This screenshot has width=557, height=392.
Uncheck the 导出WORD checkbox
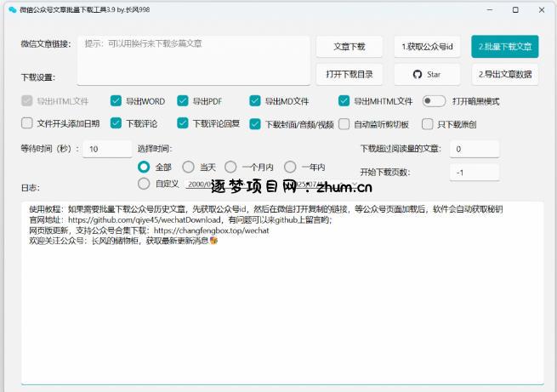pos(116,101)
